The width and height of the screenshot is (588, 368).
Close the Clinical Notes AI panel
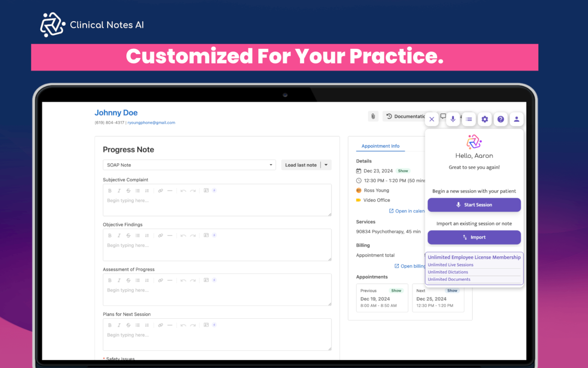431,119
